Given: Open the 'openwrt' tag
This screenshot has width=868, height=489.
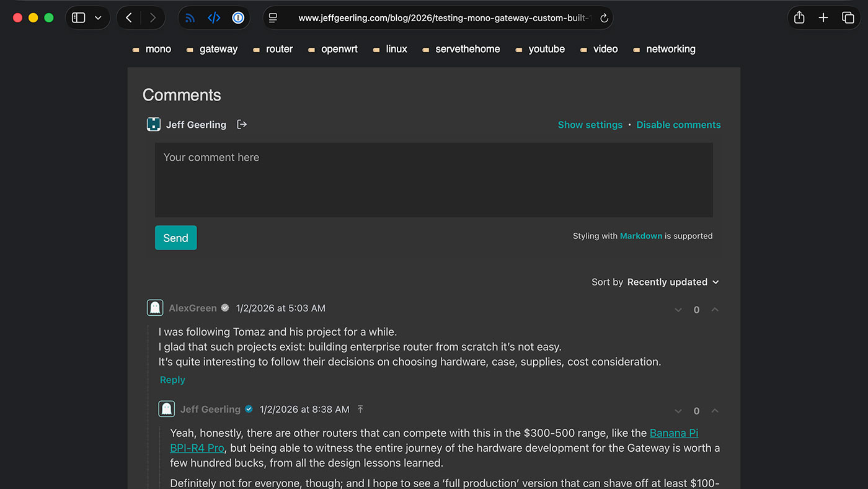Looking at the screenshot, I should click(339, 49).
